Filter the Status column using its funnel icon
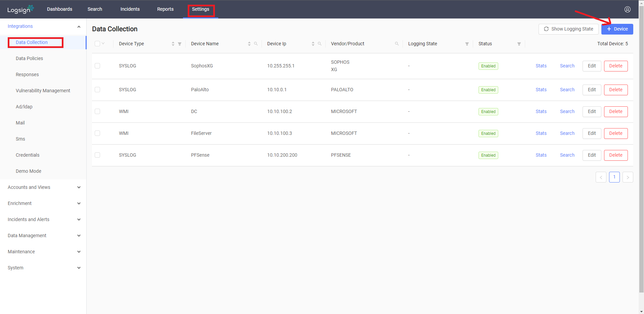The image size is (644, 314). pos(519,44)
